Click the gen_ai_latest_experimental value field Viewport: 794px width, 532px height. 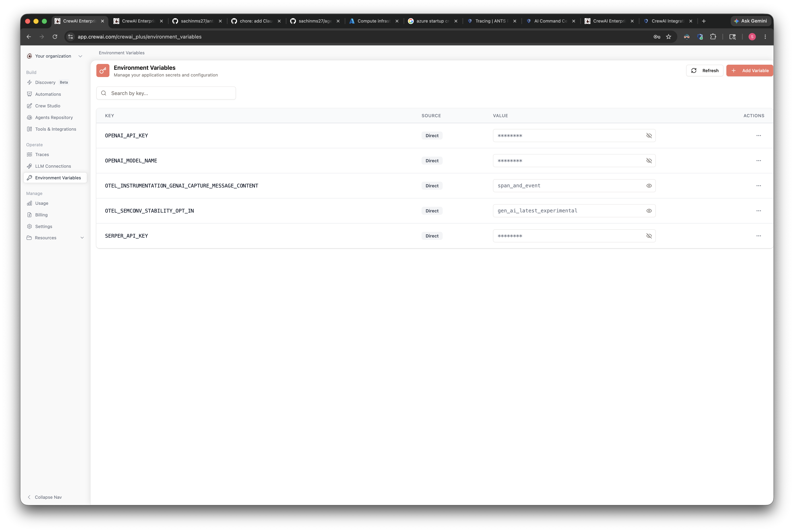pyautogui.click(x=574, y=211)
